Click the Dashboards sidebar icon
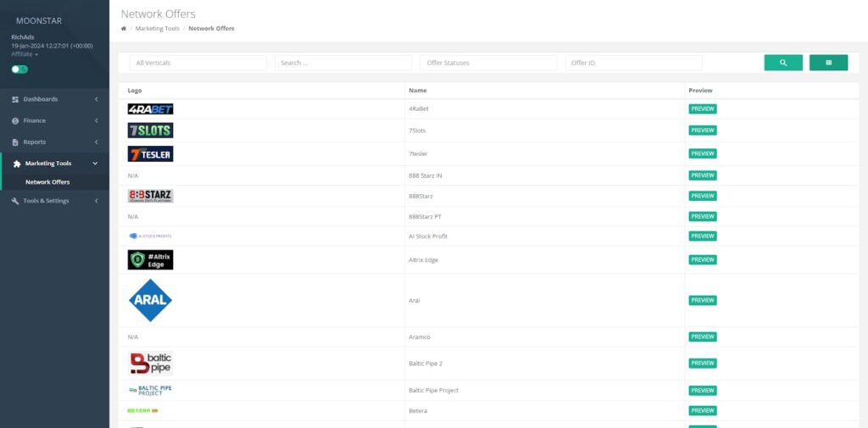This screenshot has height=428, width=868. pyautogui.click(x=15, y=99)
